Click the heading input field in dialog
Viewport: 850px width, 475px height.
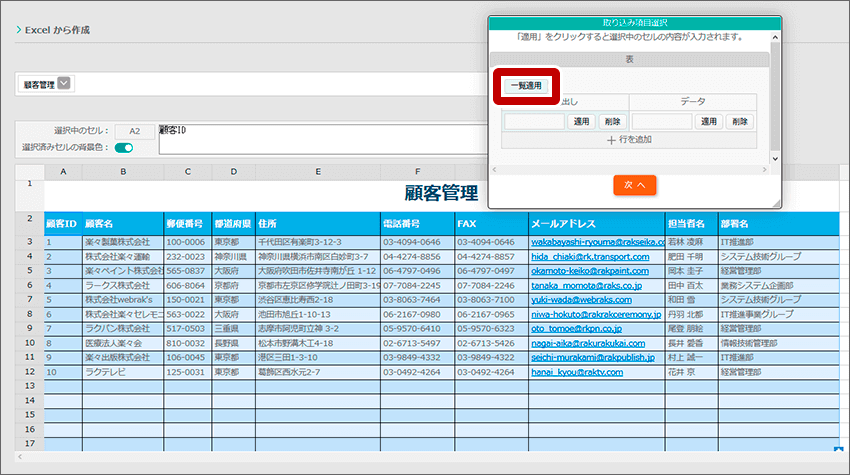coord(534,121)
